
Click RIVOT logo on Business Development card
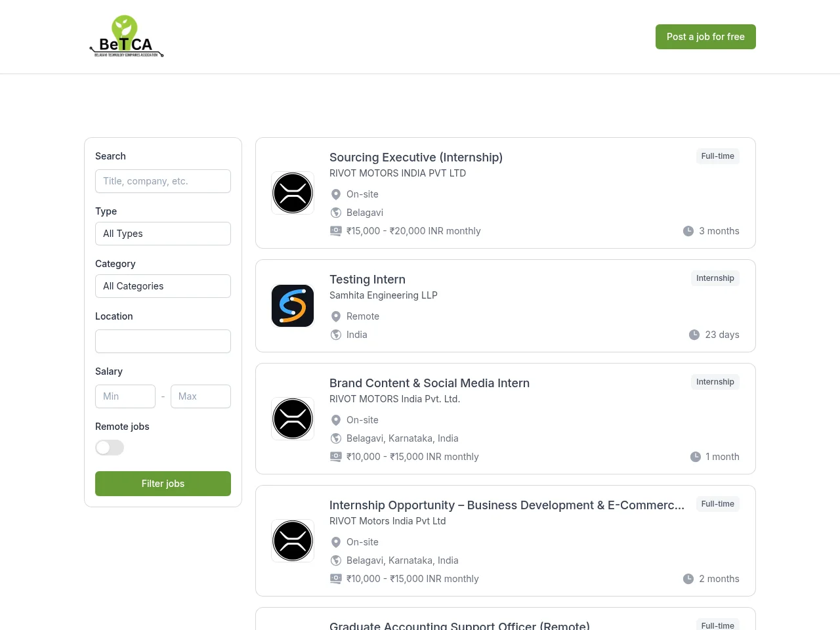(293, 541)
